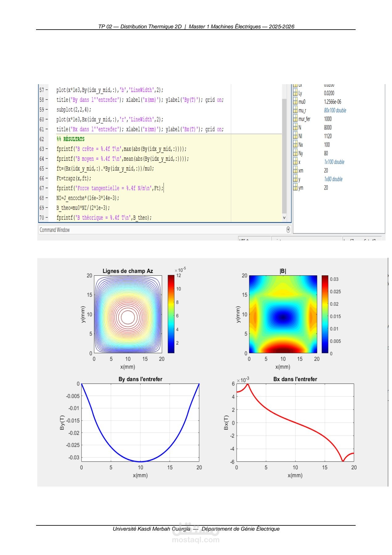The height and width of the screenshot is (555, 392).
Task: Click the colorbar of Lignes de champ Az plot
Action: coord(171,314)
